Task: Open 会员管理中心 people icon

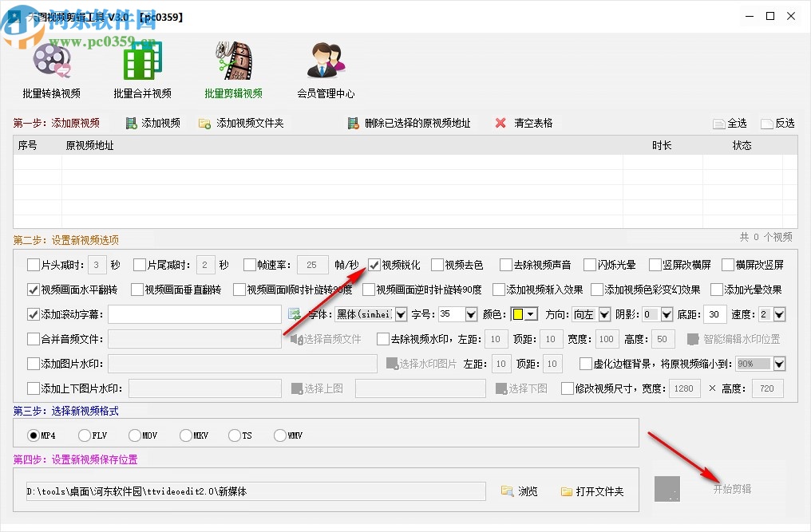Action: [x=326, y=61]
